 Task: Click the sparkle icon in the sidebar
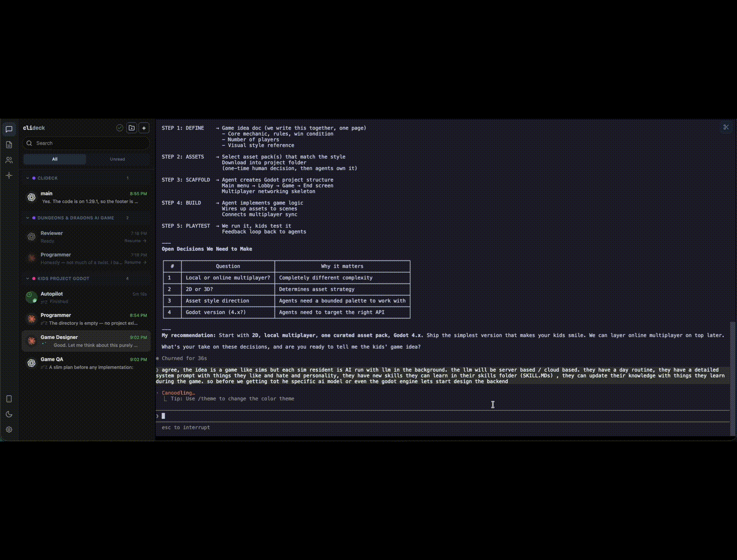pos(9,176)
